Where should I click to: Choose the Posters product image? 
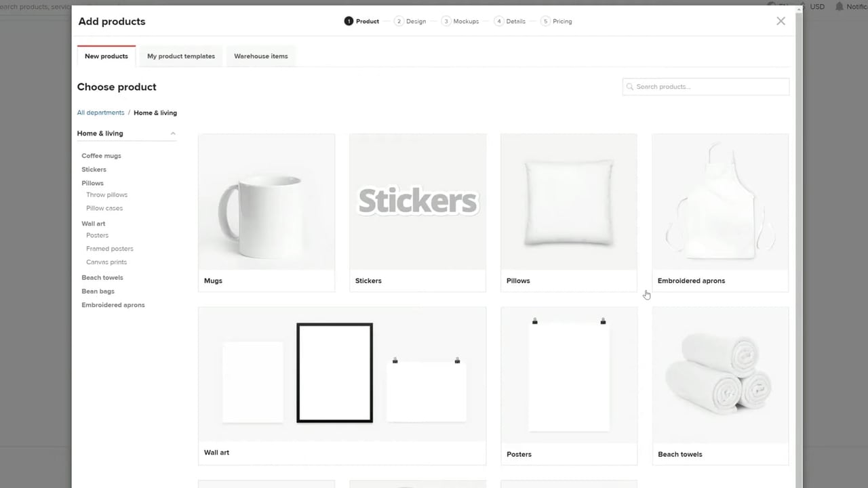coord(568,373)
